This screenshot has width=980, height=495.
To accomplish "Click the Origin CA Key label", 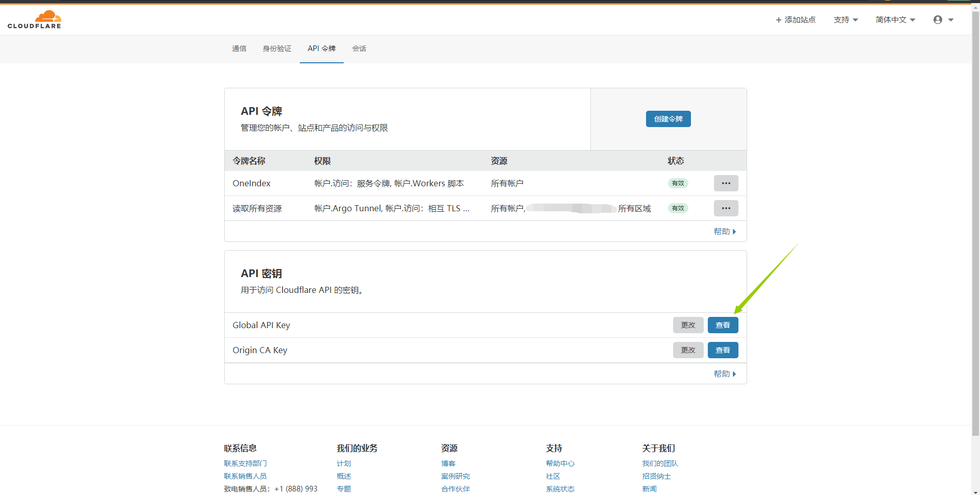I will tap(260, 350).
